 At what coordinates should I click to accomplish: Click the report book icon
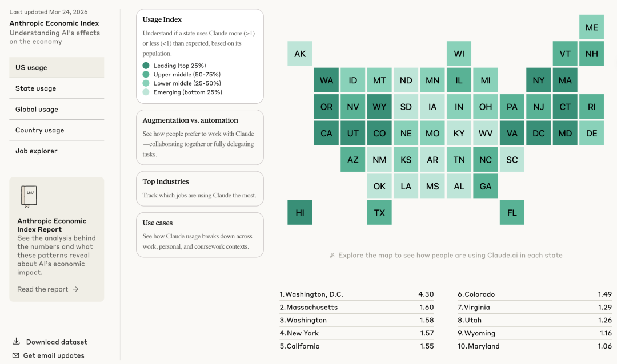point(29,196)
